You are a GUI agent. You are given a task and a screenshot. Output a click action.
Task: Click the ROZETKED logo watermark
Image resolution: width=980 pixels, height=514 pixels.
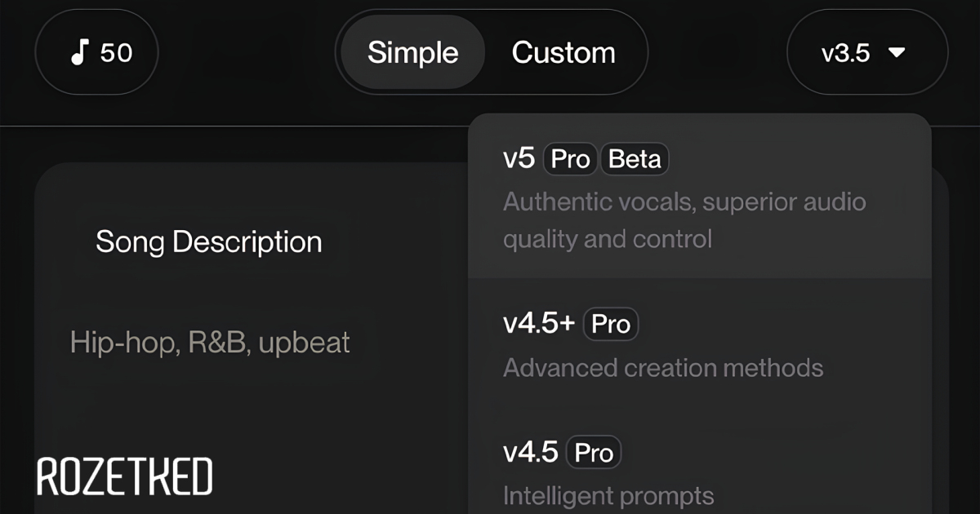click(125, 476)
